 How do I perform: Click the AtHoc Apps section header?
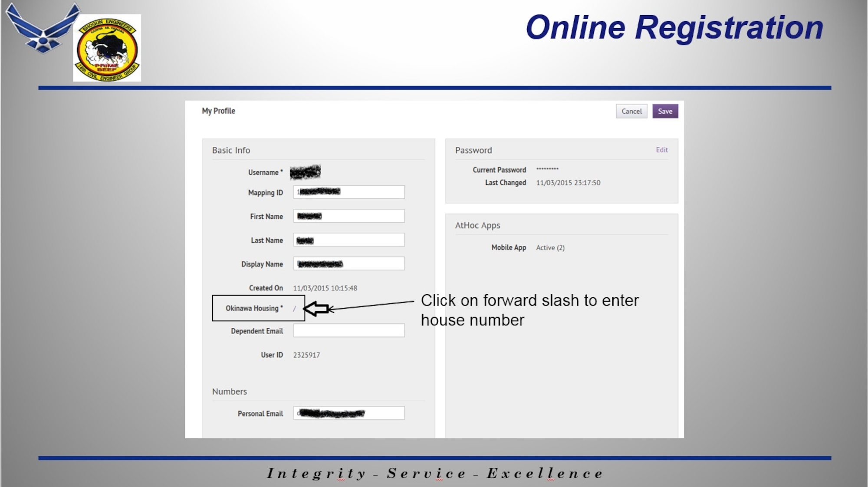click(477, 226)
